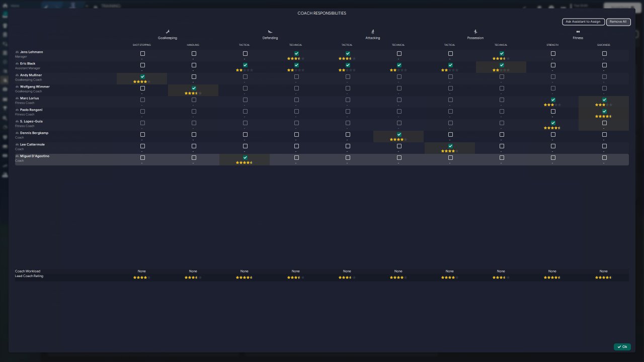
Task: Click Andy Mullner's shot stopping star rating
Action: point(142,81)
